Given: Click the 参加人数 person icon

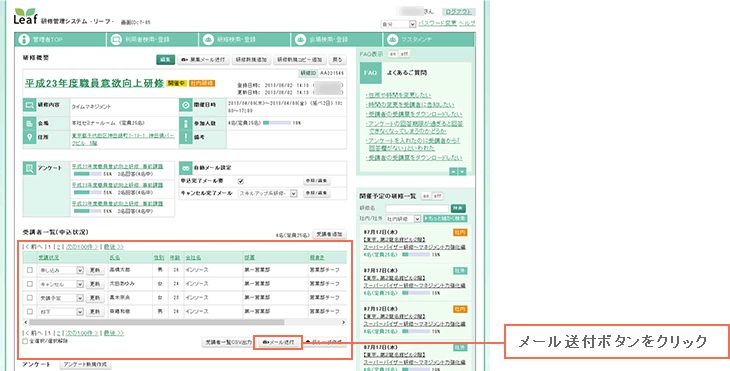Looking at the screenshot, I should 186,123.
